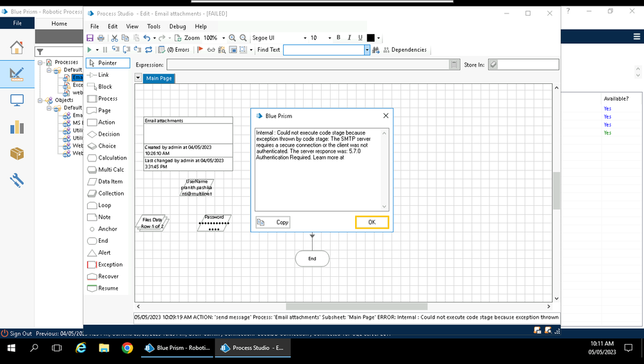Toggle Underline text formatting
644x364 pixels.
pyautogui.click(x=360, y=38)
